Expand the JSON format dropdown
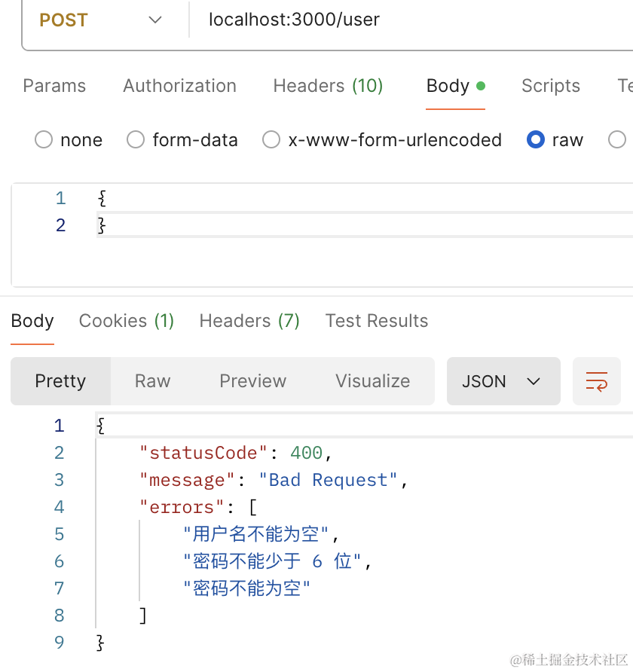 pos(503,381)
